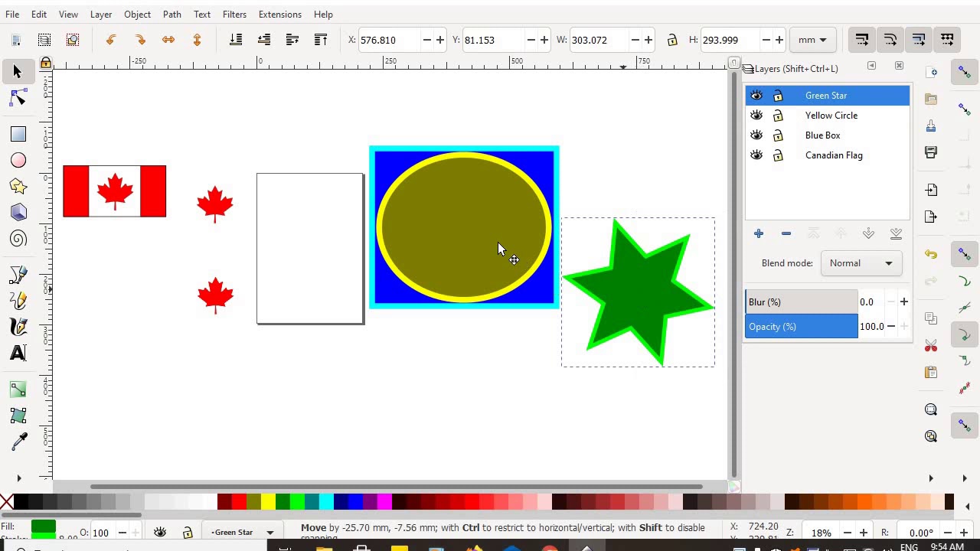Select the Rectangle tool
Image resolution: width=980 pixels, height=551 pixels.
(18, 134)
